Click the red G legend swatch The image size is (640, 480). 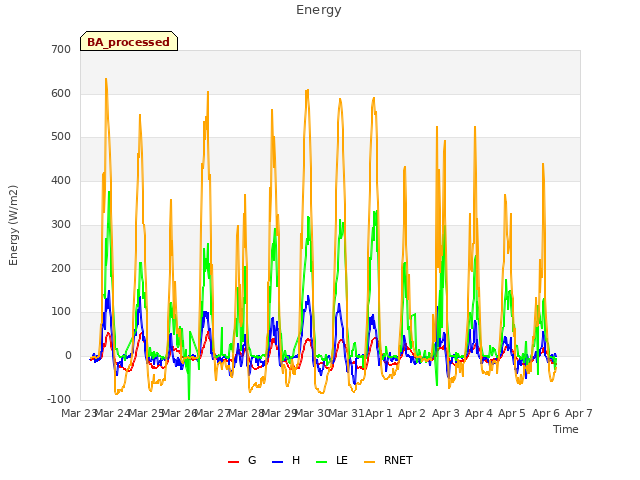233,462
